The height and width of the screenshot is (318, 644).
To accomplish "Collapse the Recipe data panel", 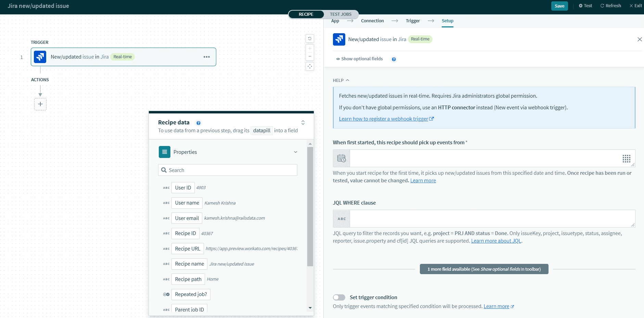I will (303, 123).
